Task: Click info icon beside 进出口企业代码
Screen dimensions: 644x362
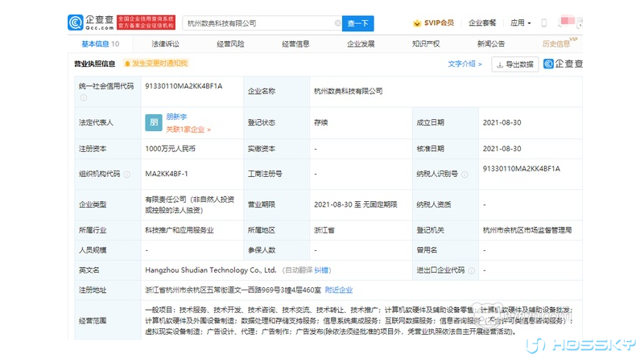Action: tap(472, 270)
